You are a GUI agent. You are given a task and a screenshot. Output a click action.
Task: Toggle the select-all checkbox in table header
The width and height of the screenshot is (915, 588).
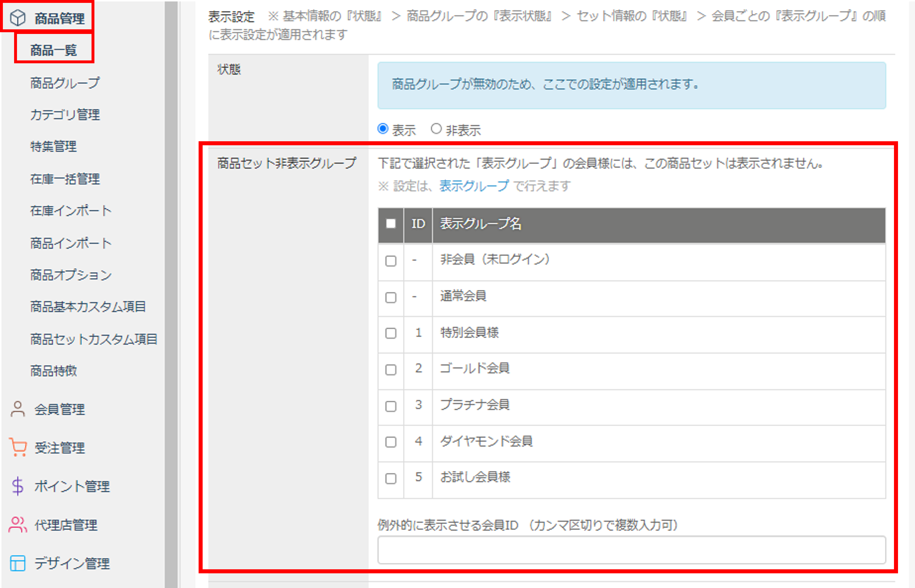391,223
